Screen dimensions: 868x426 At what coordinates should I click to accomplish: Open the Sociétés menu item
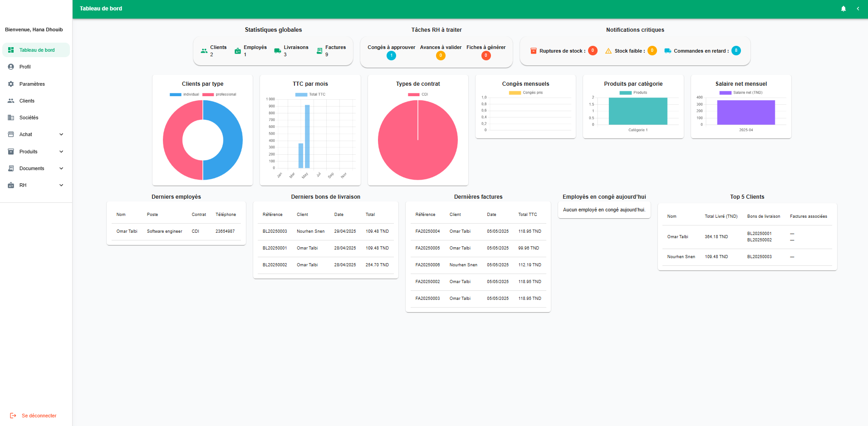[36, 118]
